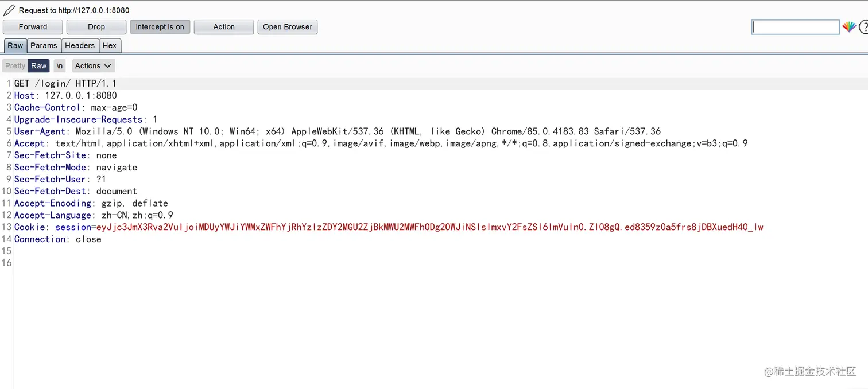The width and height of the screenshot is (868, 389).
Task: Click the Connection: close line
Action: (58, 239)
